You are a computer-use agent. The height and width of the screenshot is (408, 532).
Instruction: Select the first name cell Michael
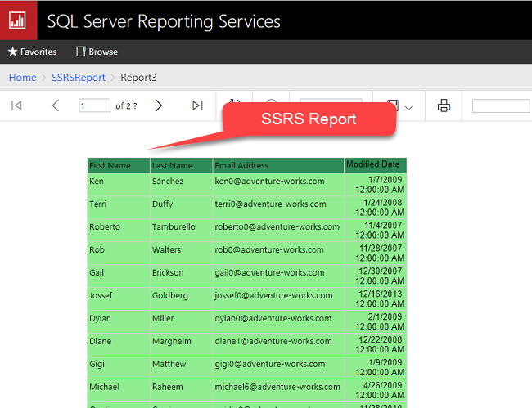[x=119, y=390]
